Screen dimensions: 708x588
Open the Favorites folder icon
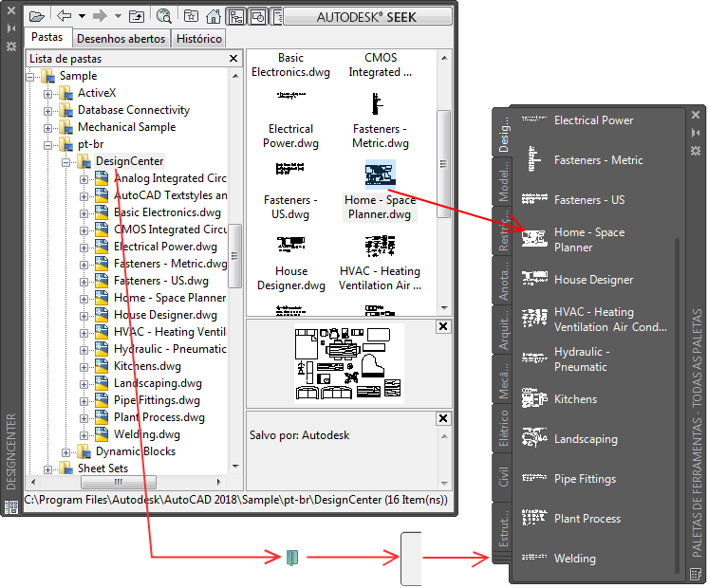tap(191, 17)
